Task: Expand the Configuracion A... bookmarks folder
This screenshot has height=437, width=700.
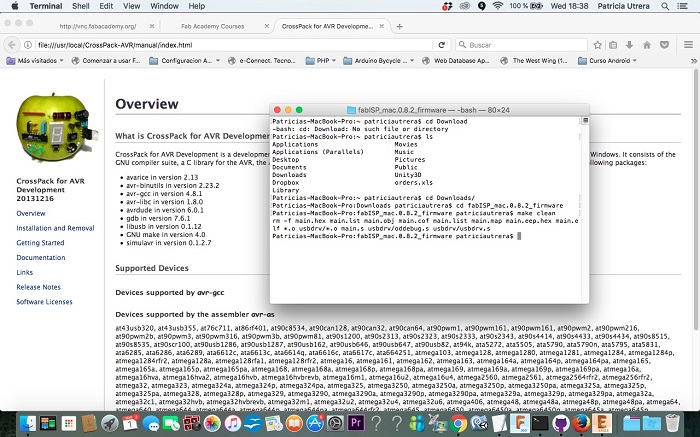Action: [x=185, y=61]
